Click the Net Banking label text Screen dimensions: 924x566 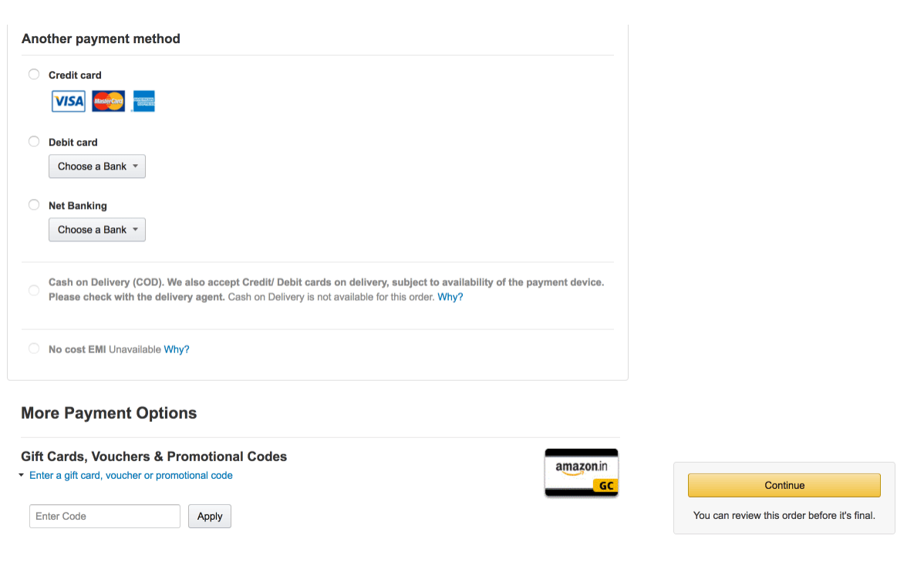coord(78,206)
